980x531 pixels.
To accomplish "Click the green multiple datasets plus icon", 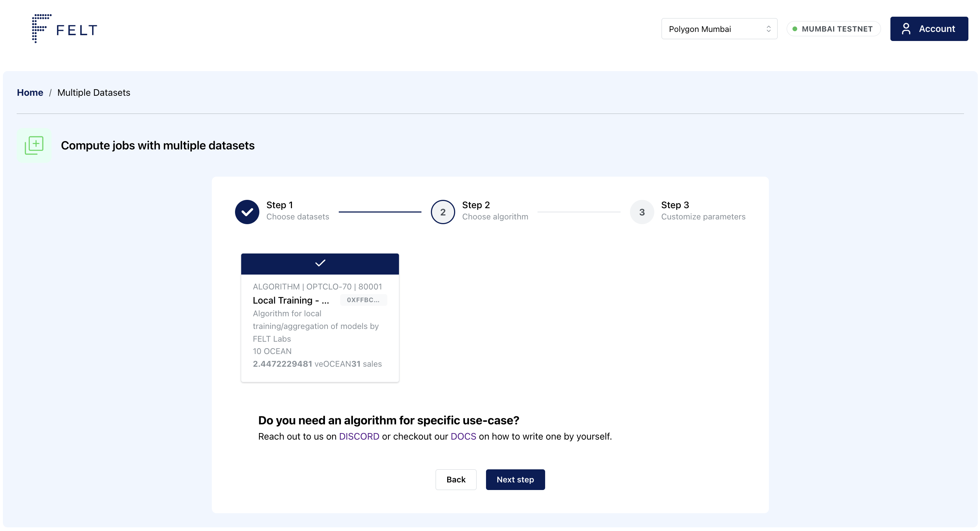I will point(34,145).
